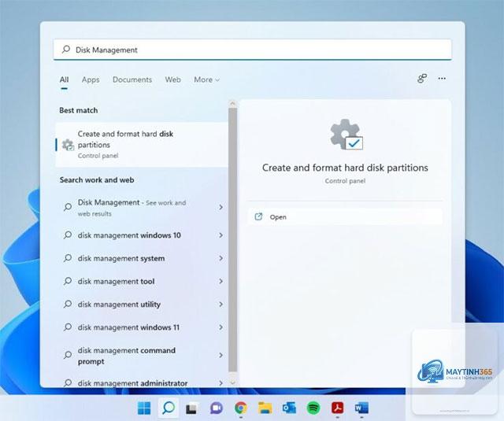Click the results list scrollbar thumb
Viewport: 504px width, 421px height.
click(233, 239)
